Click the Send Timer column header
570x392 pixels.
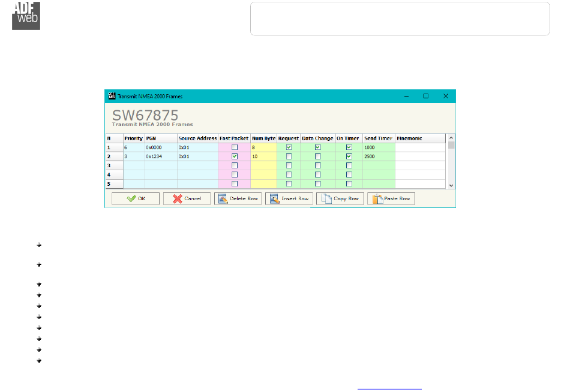[379, 138]
